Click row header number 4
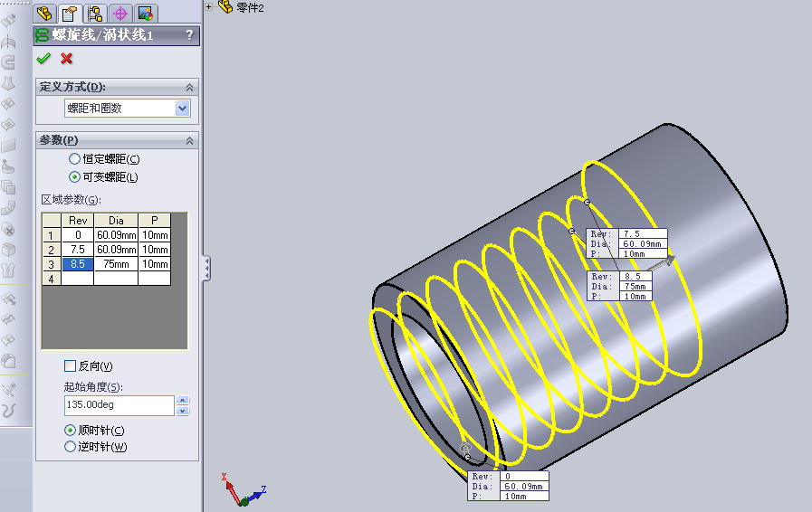The height and width of the screenshot is (512, 812). [x=52, y=279]
